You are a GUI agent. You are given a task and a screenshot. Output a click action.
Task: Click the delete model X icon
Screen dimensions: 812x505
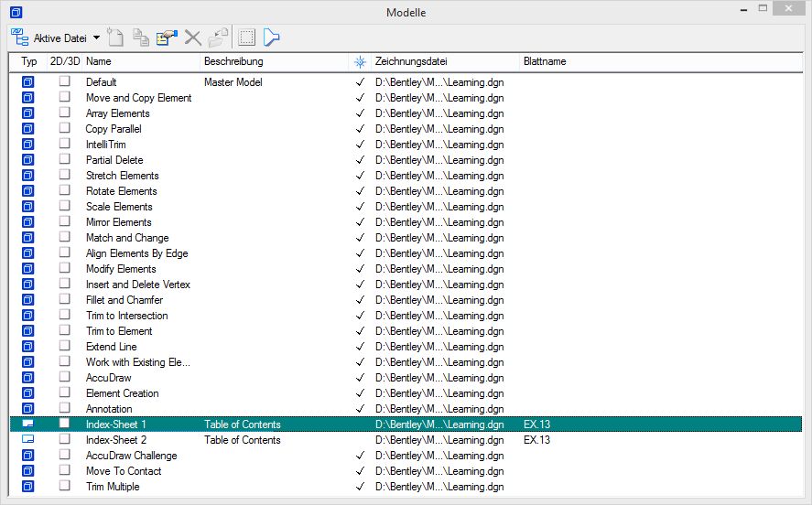tap(192, 38)
